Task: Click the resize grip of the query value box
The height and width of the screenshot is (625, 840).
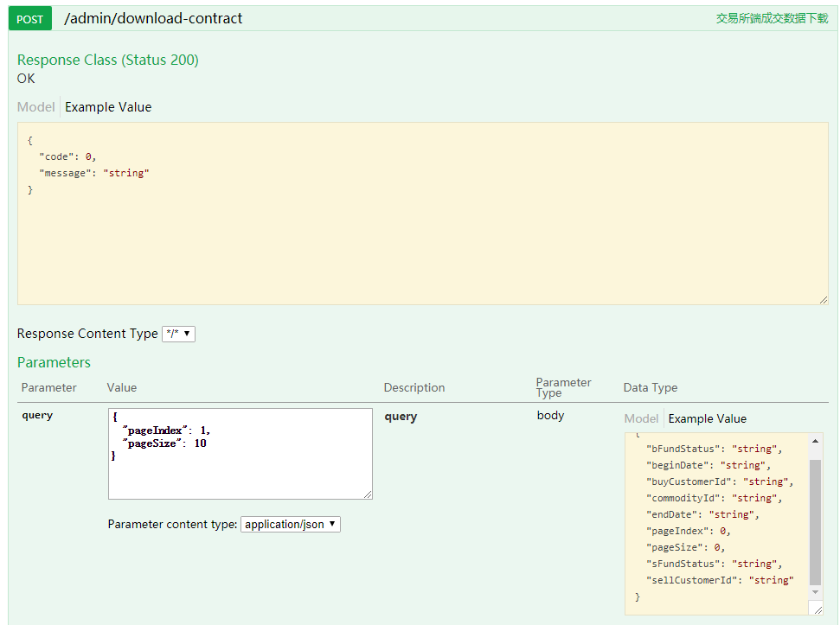Action: click(368, 494)
